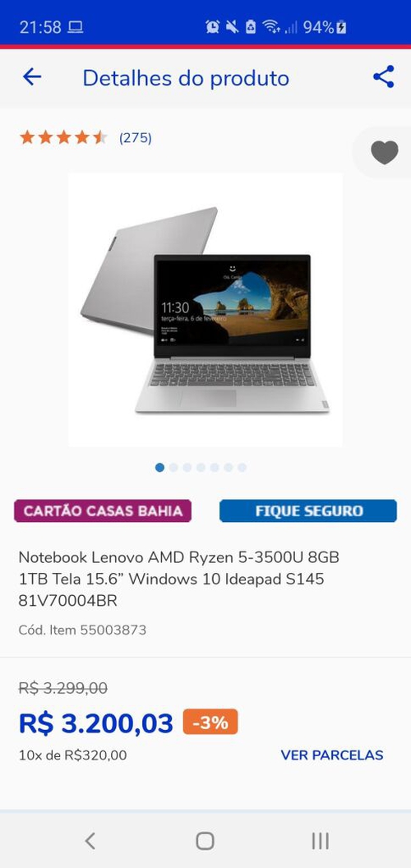The image size is (411, 868).
Task: Tap the Cartão Casas Bahia badge
Action: (103, 511)
